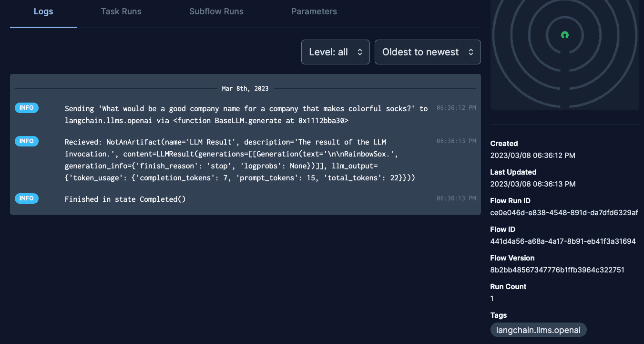Go to the Subflow Runs tab
The image size is (644, 344).
tap(216, 12)
